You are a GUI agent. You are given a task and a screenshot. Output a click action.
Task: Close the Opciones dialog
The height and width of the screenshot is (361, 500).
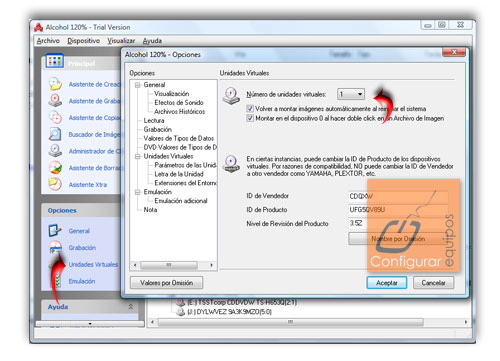[x=454, y=52]
